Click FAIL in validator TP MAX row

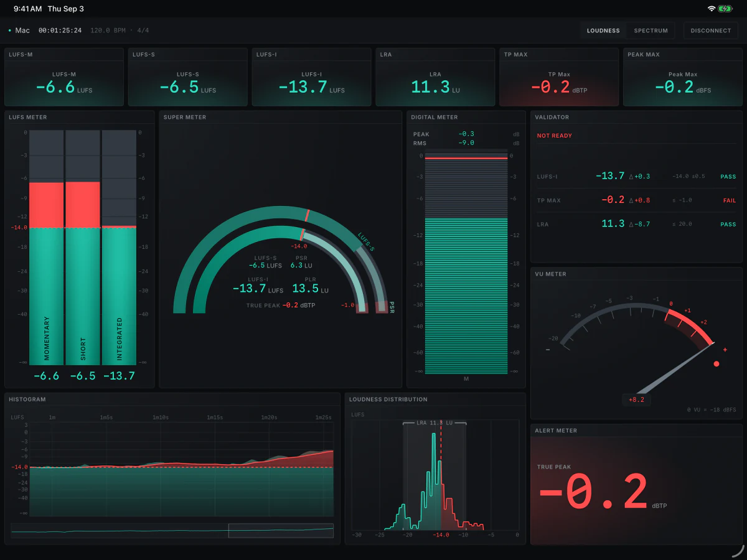click(x=729, y=200)
